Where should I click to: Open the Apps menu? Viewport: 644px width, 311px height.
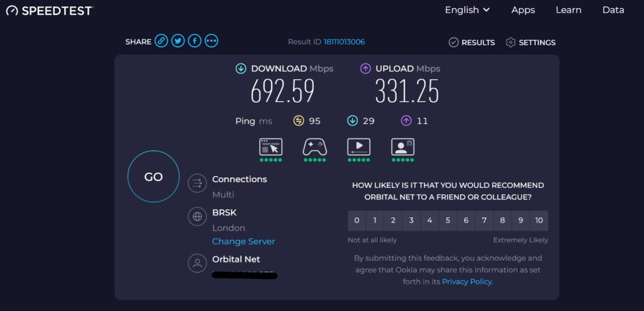523,10
